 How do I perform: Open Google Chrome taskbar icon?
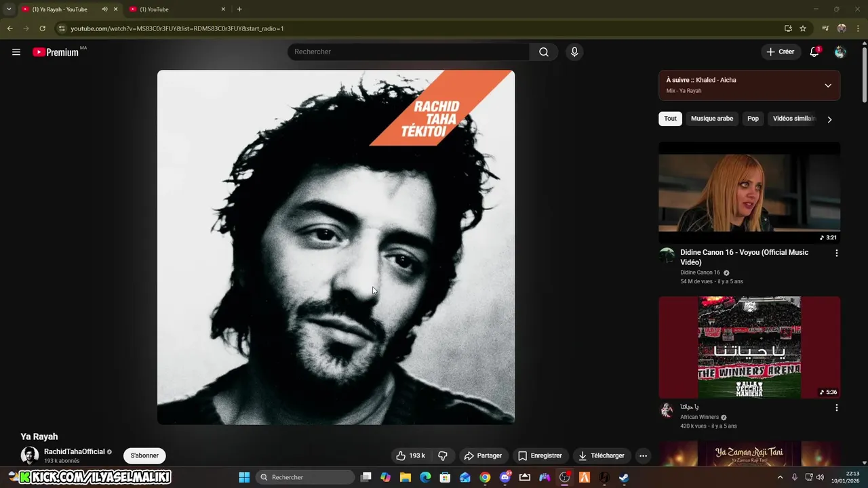tap(485, 477)
